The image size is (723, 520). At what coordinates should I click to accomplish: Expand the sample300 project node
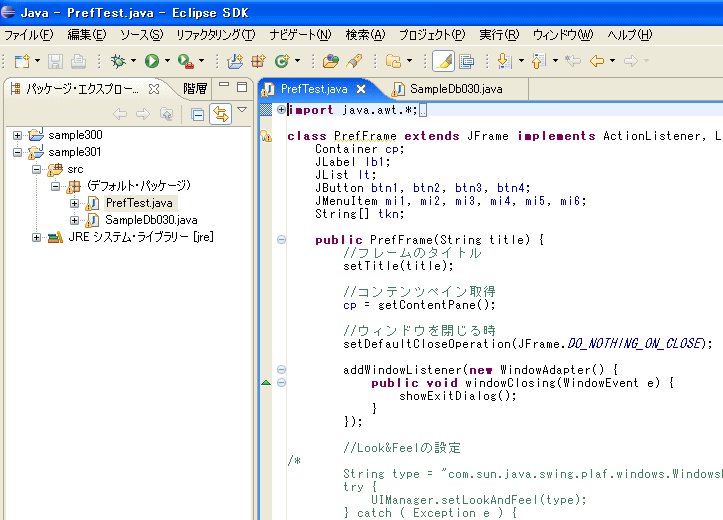click(x=18, y=135)
